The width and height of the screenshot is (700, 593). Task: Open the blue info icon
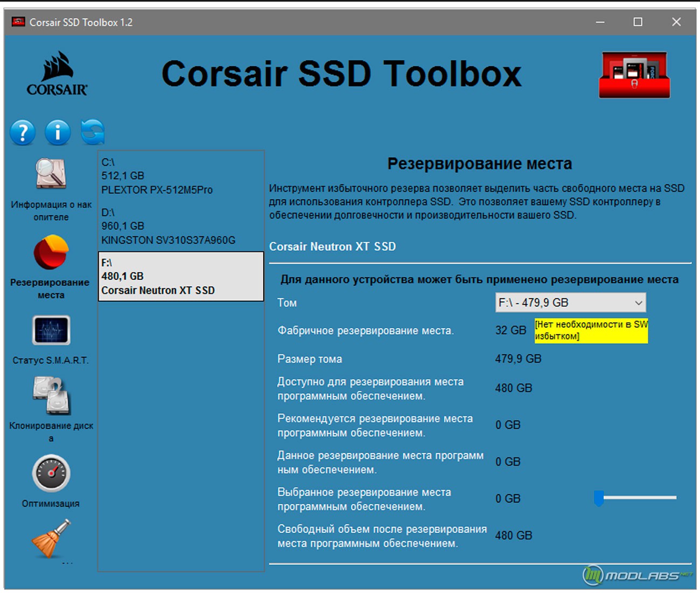(x=58, y=132)
